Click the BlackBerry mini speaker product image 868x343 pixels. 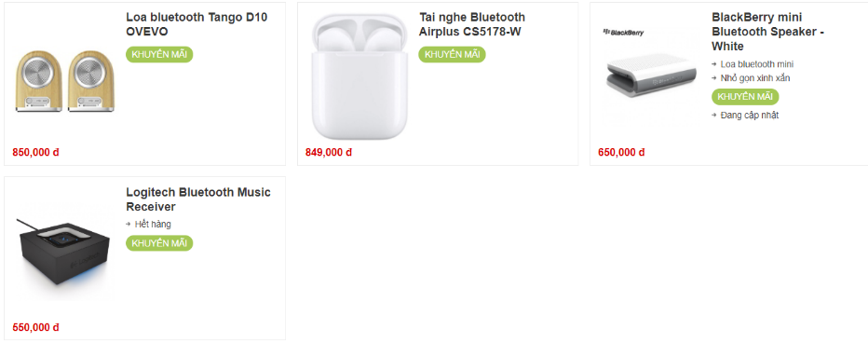click(x=649, y=75)
